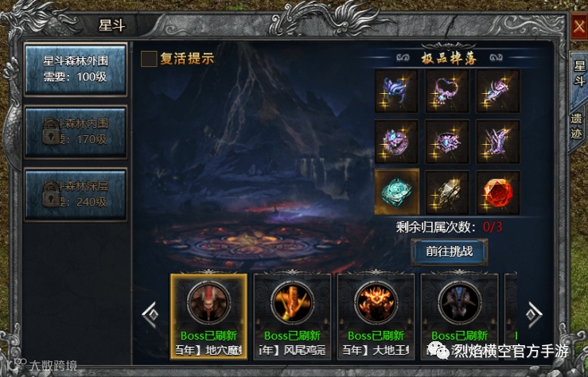Select the purple bracer loot icon
588x377 pixels.
[x=498, y=91]
